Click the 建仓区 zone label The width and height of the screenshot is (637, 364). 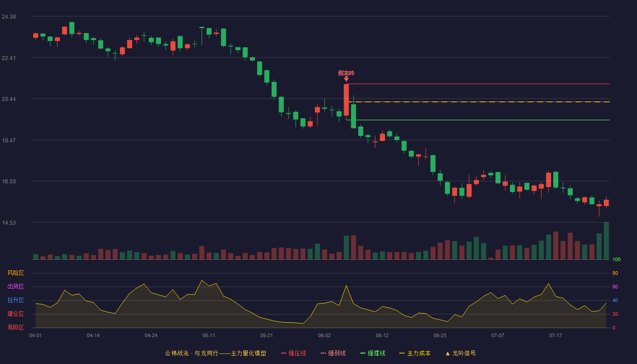coord(15,314)
